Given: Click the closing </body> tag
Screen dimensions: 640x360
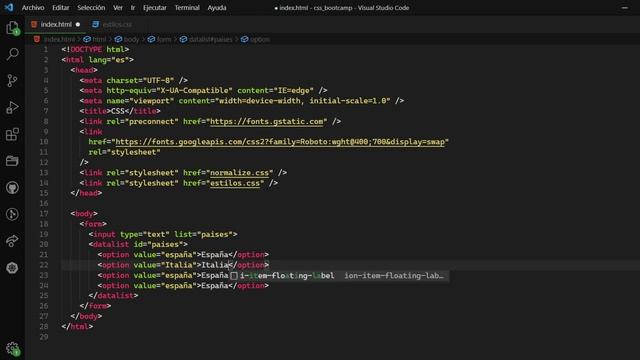Looking at the screenshot, I should [86, 316].
